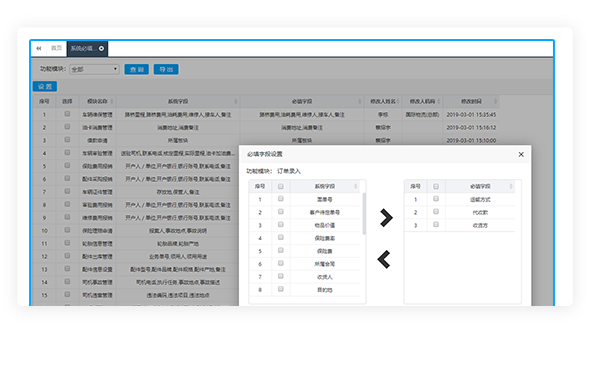Check select-all box in dialog's left list header
Image resolution: width=591 pixels, height=379 pixels.
click(x=280, y=186)
